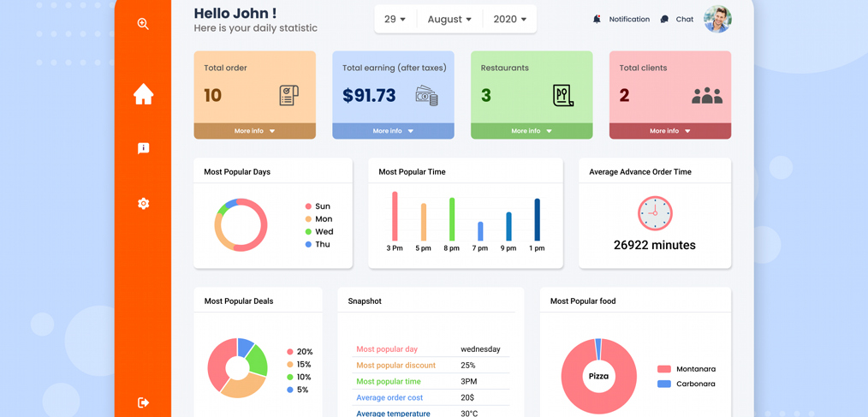This screenshot has width=868, height=417.
Task: Click the Thu legend color dot
Action: tap(308, 244)
